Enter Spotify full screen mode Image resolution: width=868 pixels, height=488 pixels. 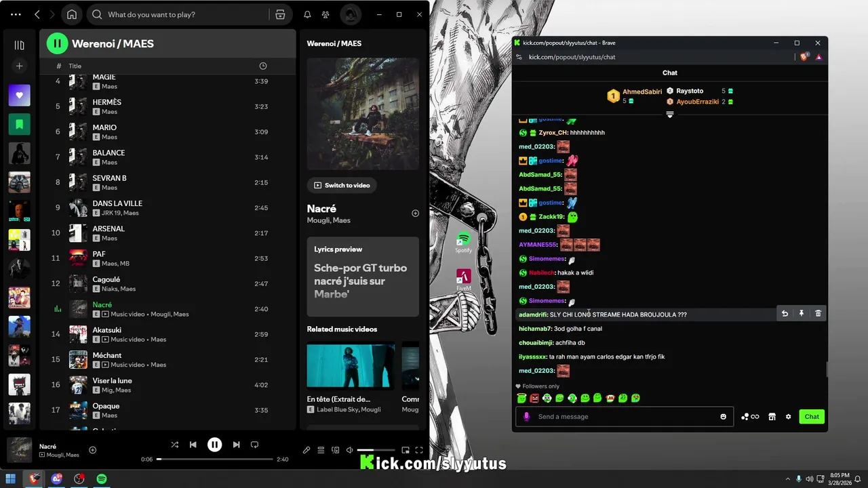(x=419, y=450)
